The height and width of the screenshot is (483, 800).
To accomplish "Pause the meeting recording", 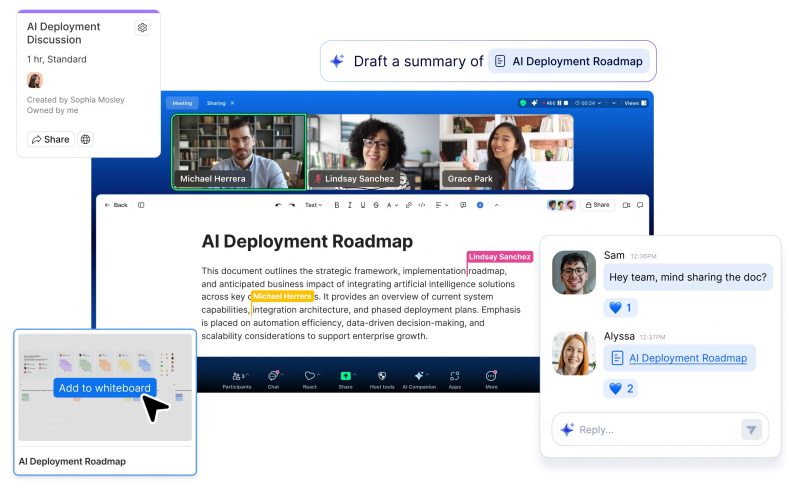I will click(559, 103).
